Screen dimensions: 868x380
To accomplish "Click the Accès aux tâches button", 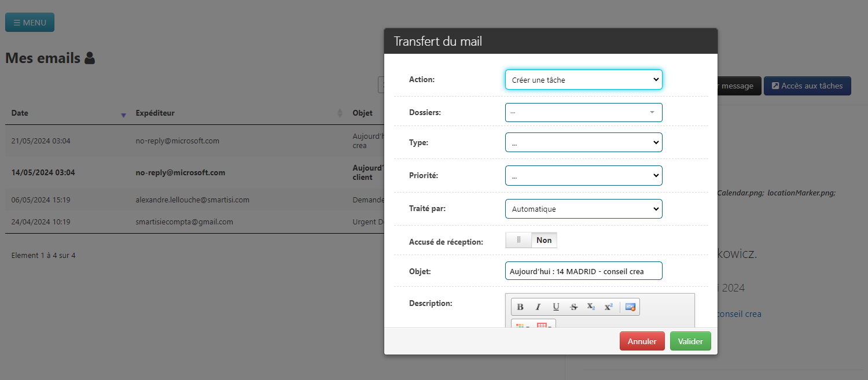I will tap(807, 86).
